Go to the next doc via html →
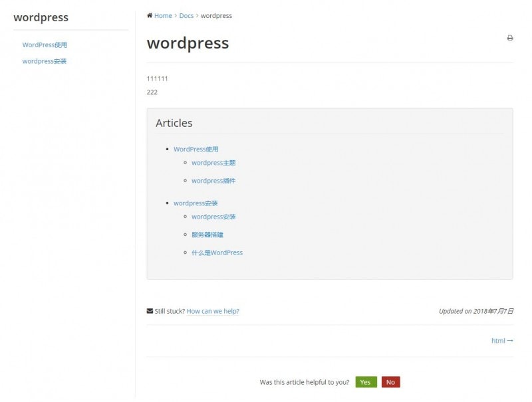This screenshot has height=402, width=532. click(x=502, y=341)
